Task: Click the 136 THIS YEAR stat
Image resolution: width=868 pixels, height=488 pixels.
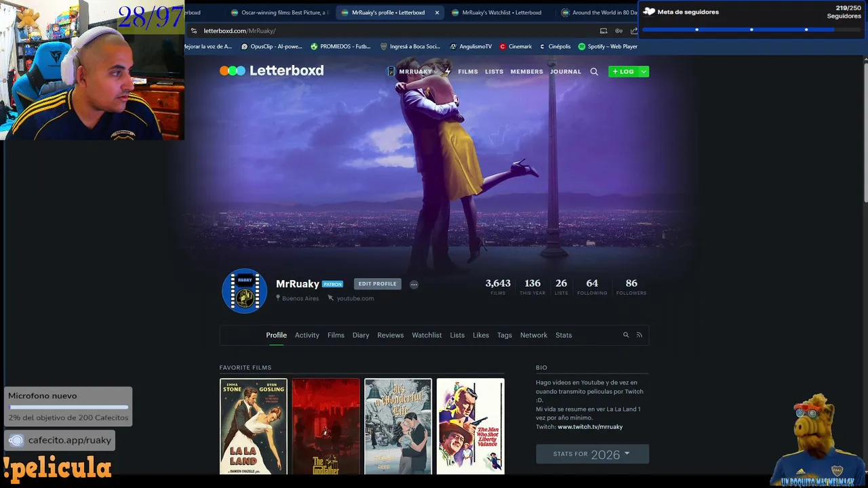Action: click(532, 287)
